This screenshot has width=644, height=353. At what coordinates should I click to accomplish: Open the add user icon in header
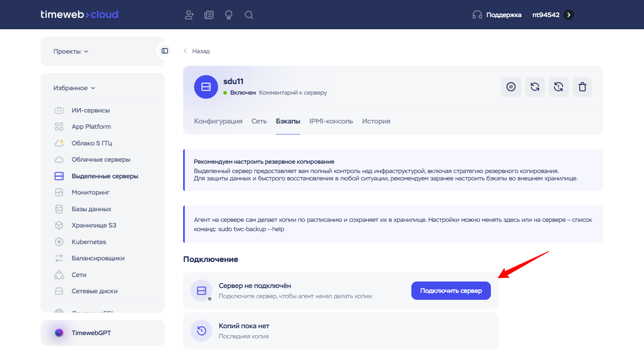click(x=189, y=15)
